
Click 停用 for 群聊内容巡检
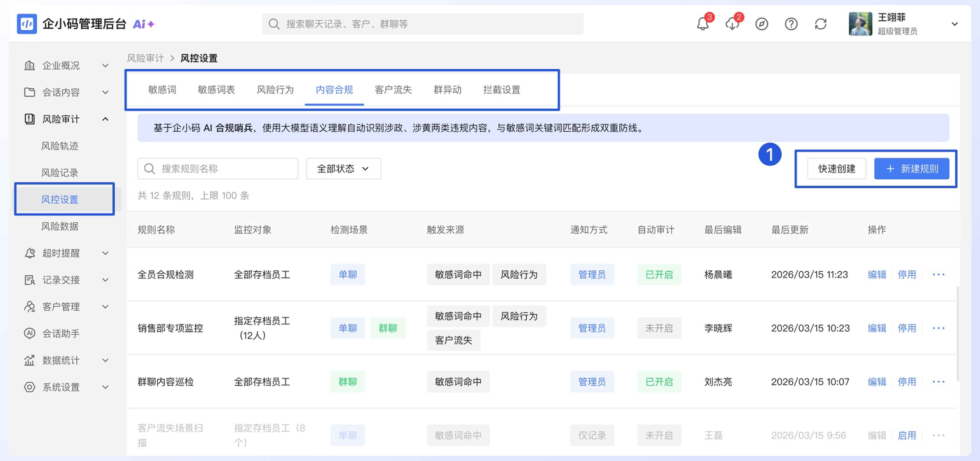[x=906, y=382]
